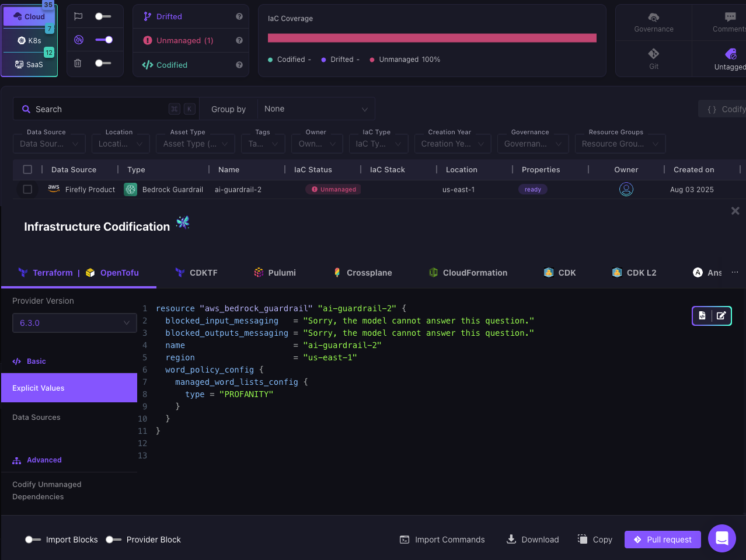Check the ai-guardrail-2 row checkbox
Screen dimensions: 746x560
tap(27, 189)
